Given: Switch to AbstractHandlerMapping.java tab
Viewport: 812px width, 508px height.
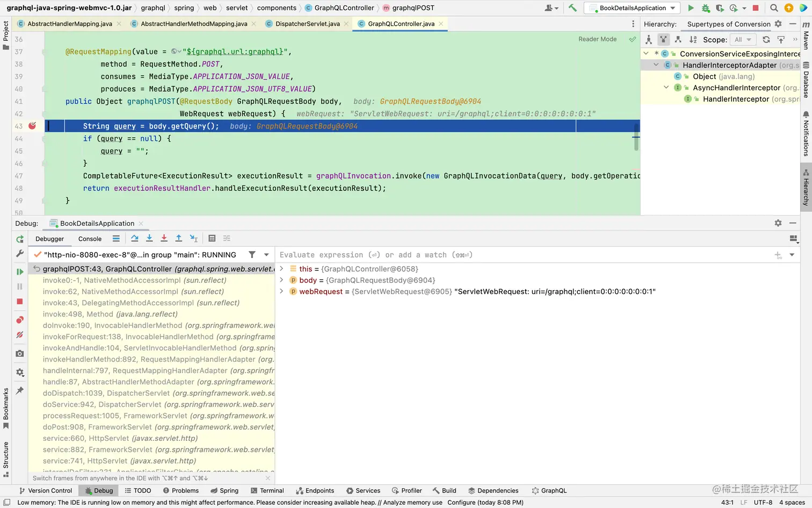Looking at the screenshot, I should click(x=70, y=24).
